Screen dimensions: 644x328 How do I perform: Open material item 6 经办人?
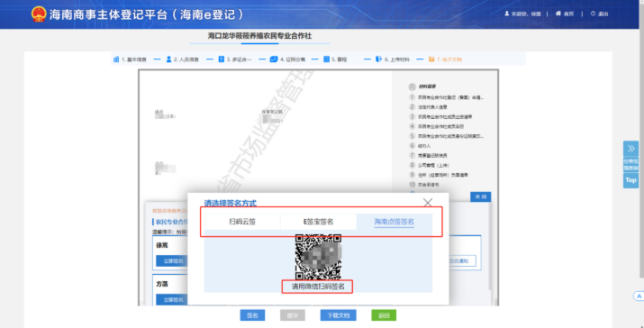(420, 145)
